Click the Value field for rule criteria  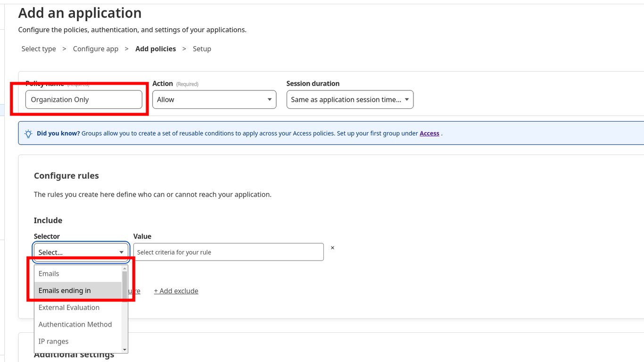[x=228, y=252]
